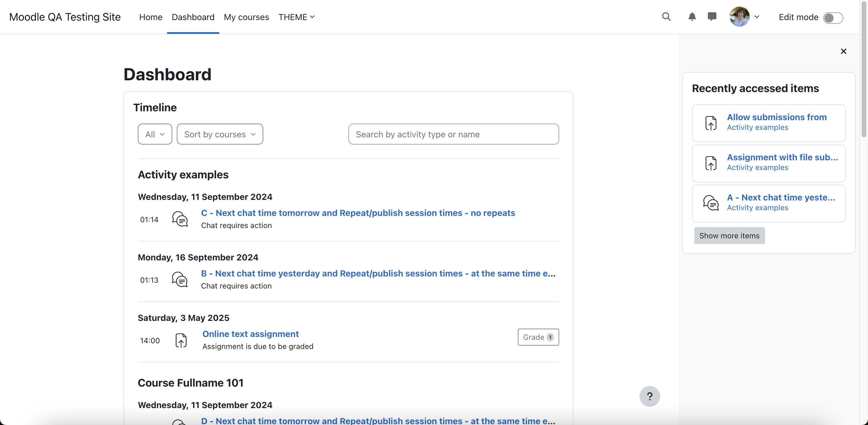Click Recently accessed items heading
The height and width of the screenshot is (425, 868).
(755, 88)
